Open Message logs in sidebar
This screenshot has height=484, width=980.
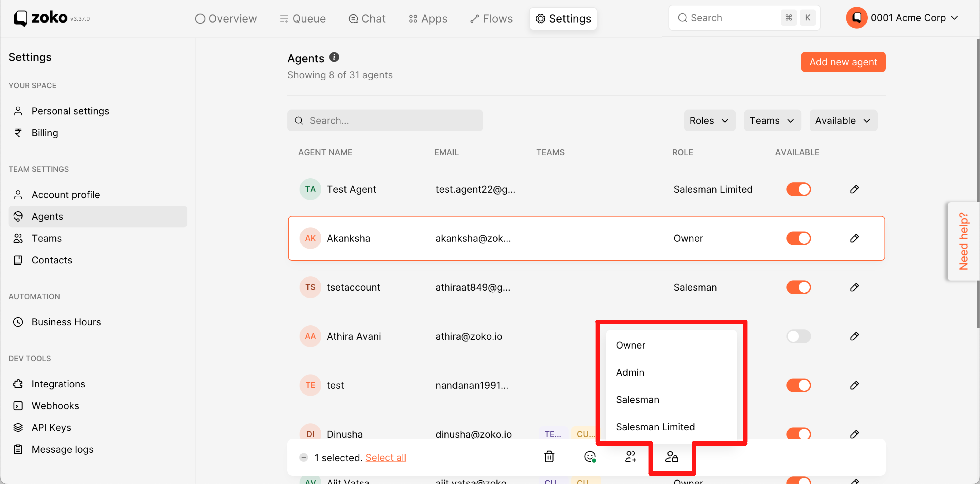(98, 449)
